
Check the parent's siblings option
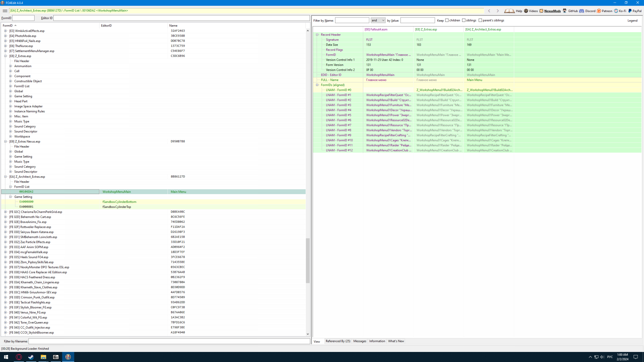[480, 20]
